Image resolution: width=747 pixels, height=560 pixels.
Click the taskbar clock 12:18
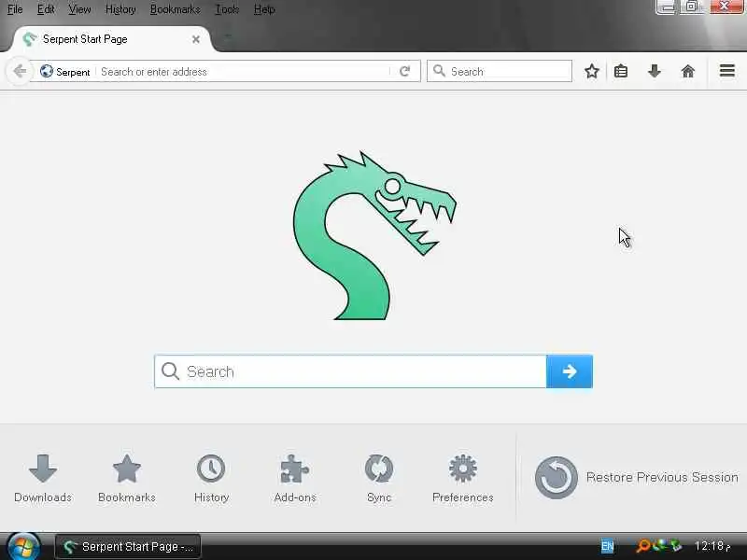pos(712,546)
